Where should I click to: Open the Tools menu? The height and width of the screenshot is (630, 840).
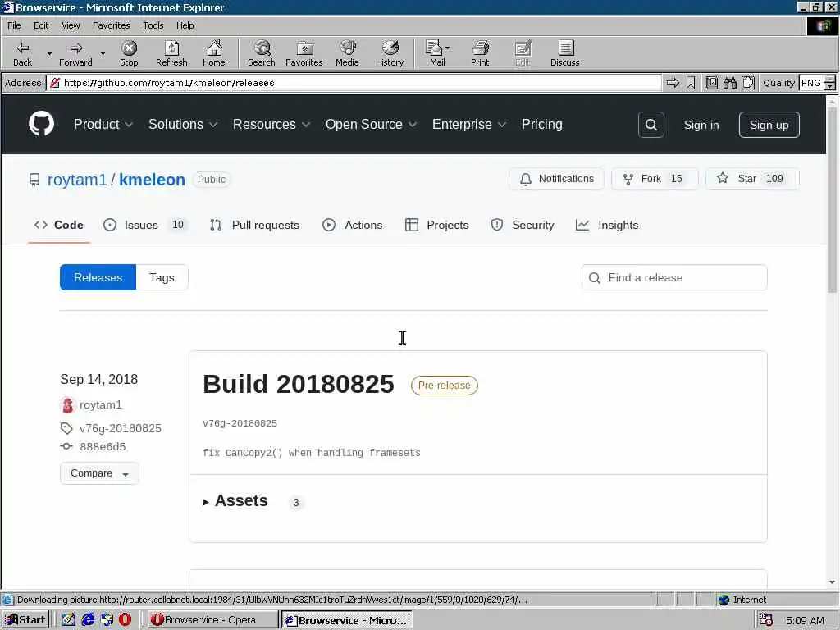tap(153, 25)
